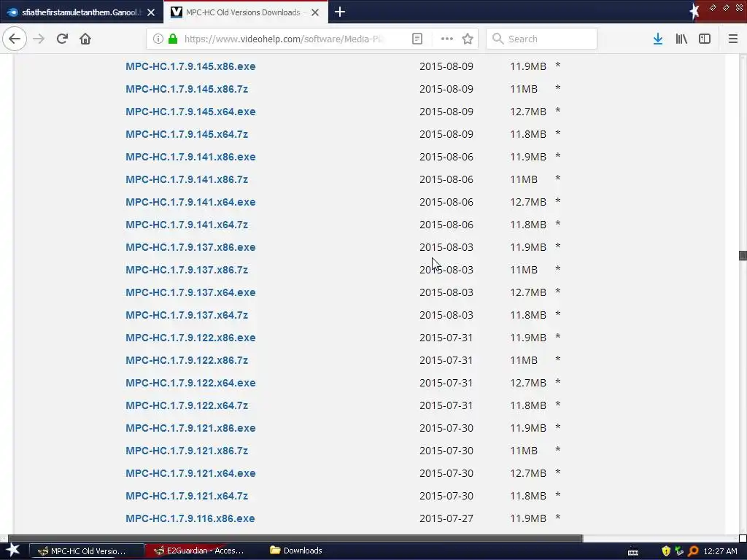This screenshot has height=560, width=747.
Task: Toggle reader view icon
Action: (x=417, y=39)
